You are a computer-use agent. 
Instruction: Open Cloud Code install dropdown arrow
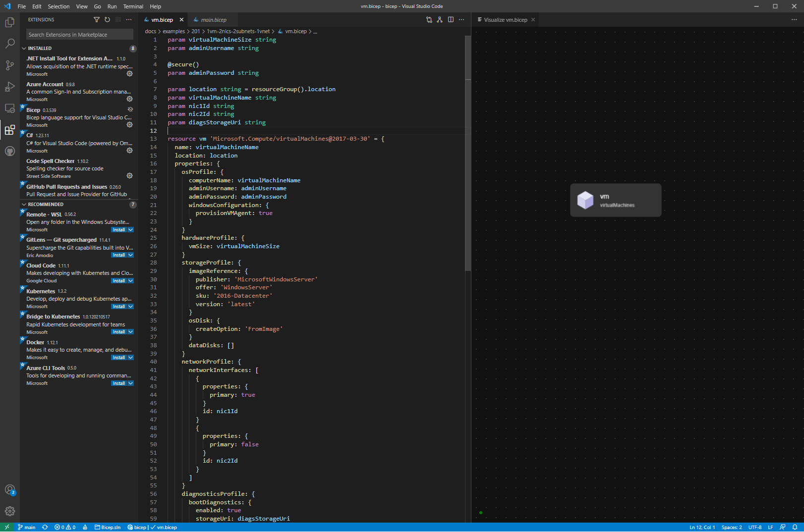pos(131,281)
